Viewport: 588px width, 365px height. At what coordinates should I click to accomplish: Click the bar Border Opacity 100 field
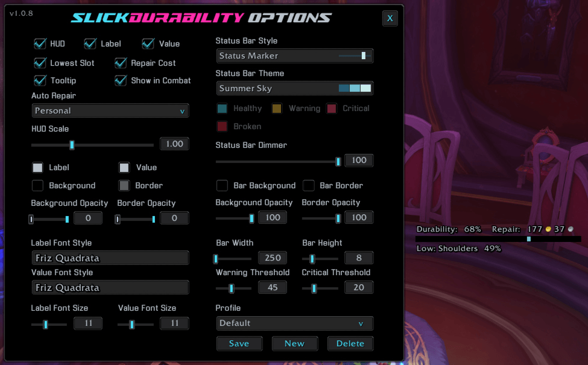pos(359,217)
